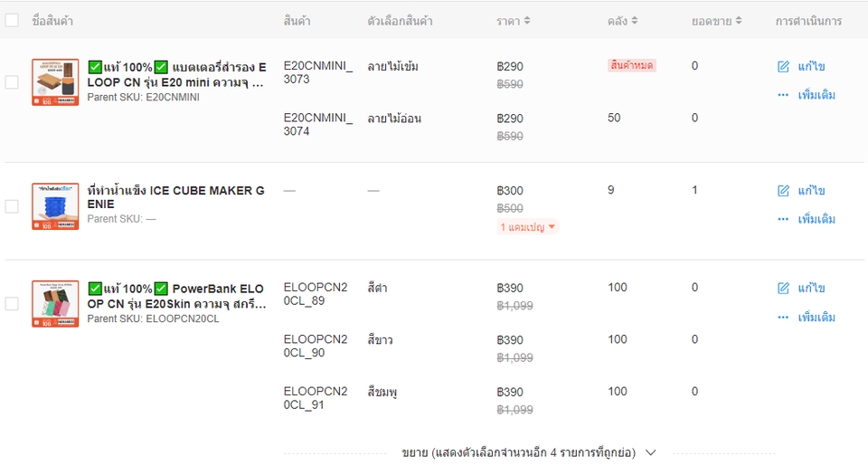868x475 pixels.
Task: Toggle the select-all checkbox in the table header
Action: point(12,21)
